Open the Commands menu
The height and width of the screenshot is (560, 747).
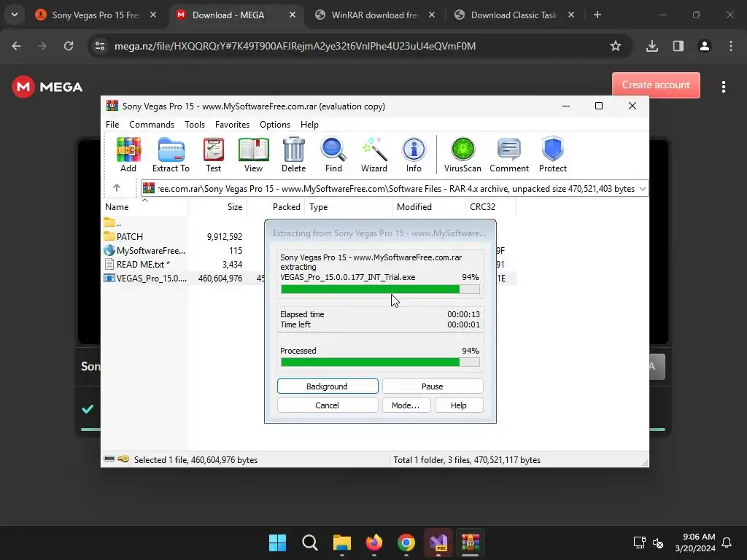tap(152, 124)
